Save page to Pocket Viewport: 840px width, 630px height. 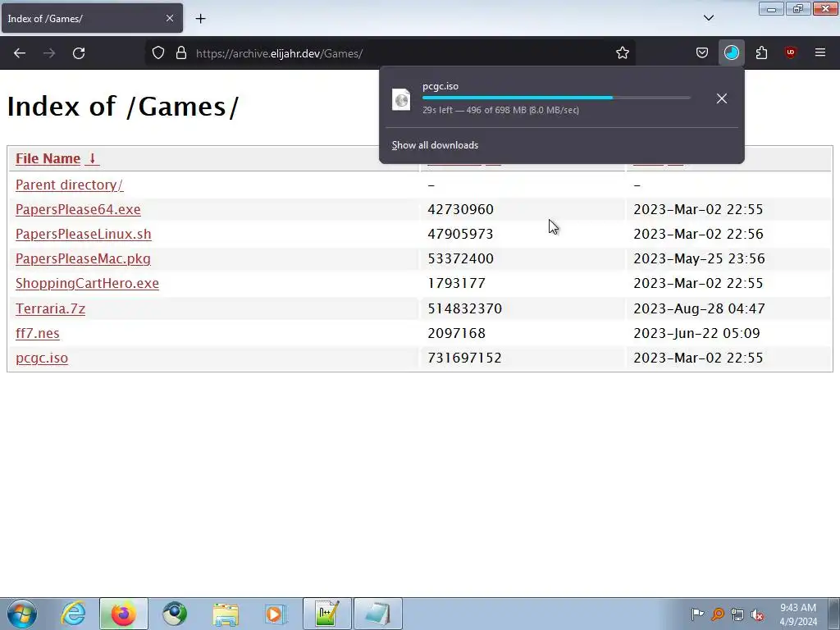[702, 52]
